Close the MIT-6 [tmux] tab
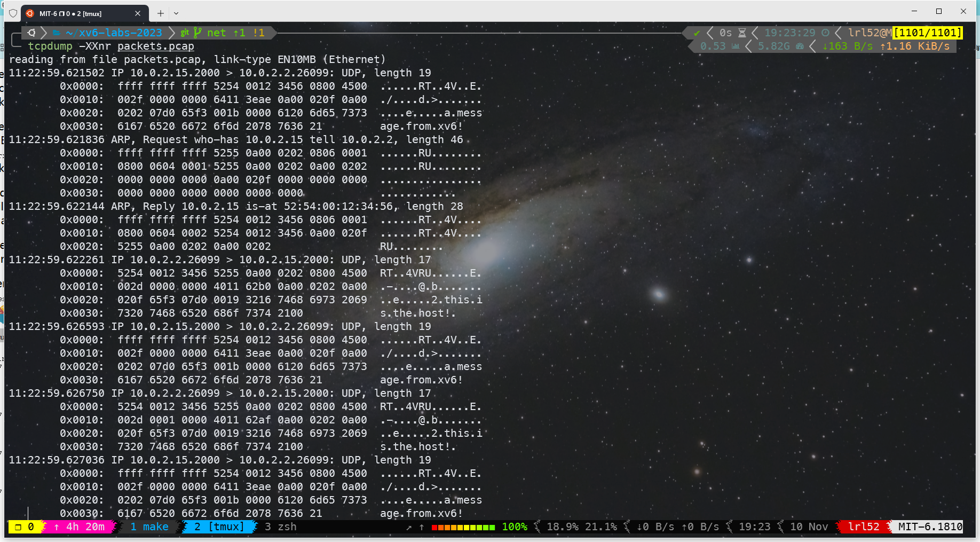This screenshot has width=980, height=542. point(138,13)
